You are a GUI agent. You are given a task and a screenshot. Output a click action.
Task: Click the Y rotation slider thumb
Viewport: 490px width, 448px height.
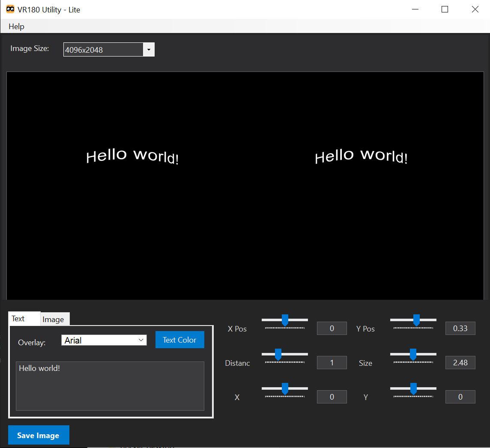click(x=413, y=388)
